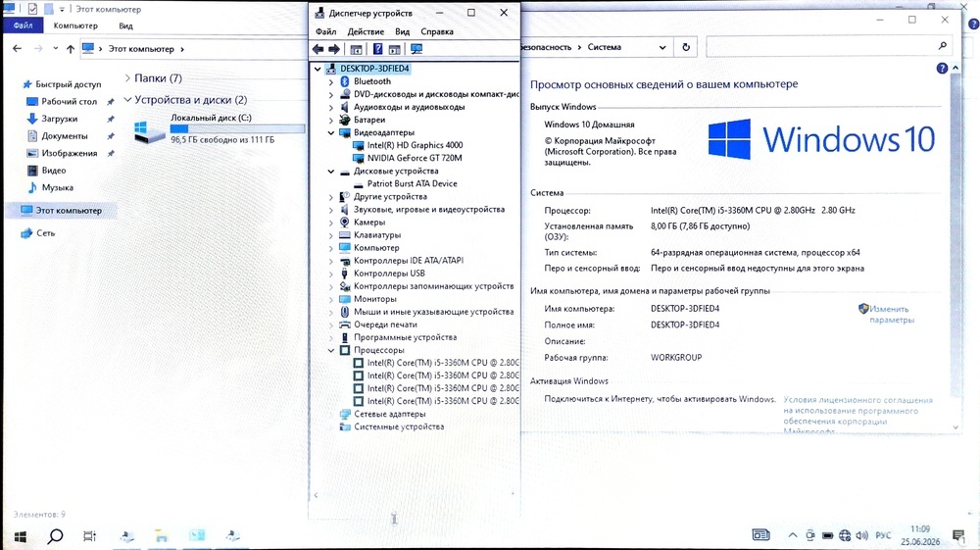Expand Контроллеры USB category
Screen dimensions: 980x550
coord(330,274)
